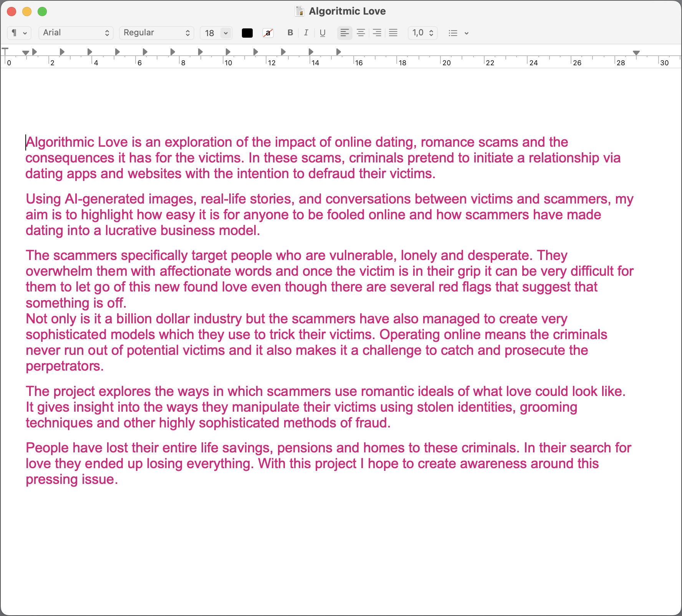Click the Algoritmic Love window title
This screenshot has height=616, width=682.
(347, 11)
